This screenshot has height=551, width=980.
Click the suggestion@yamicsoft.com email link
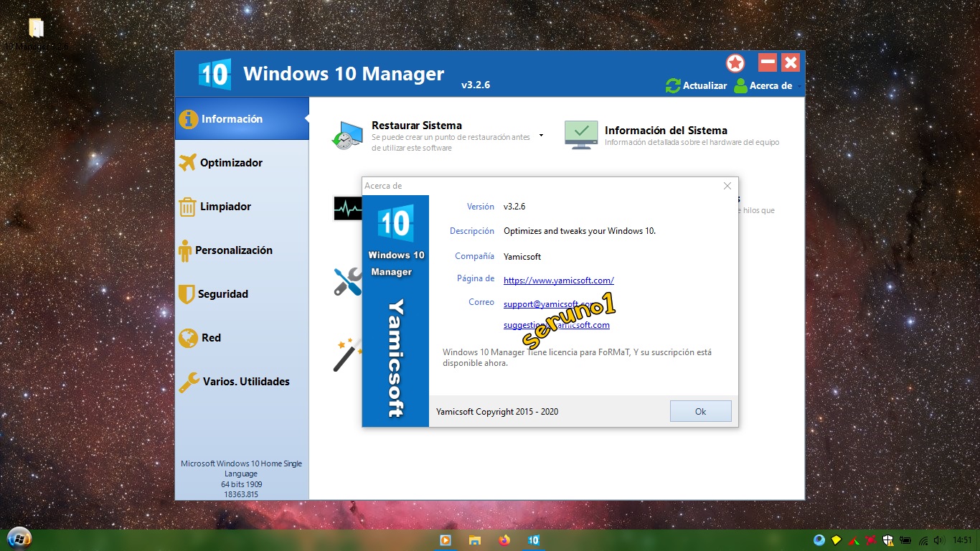coord(557,325)
